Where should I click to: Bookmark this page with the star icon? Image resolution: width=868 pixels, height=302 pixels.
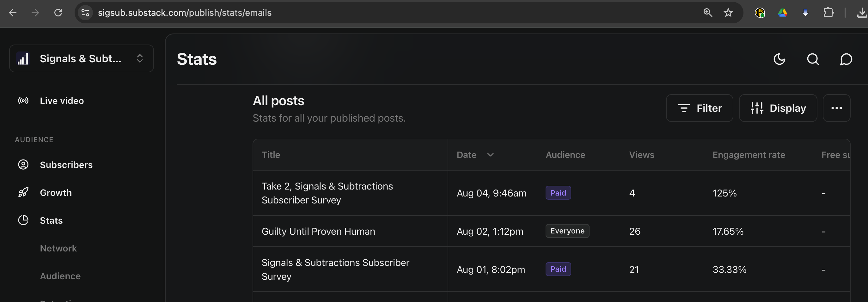pyautogui.click(x=728, y=13)
